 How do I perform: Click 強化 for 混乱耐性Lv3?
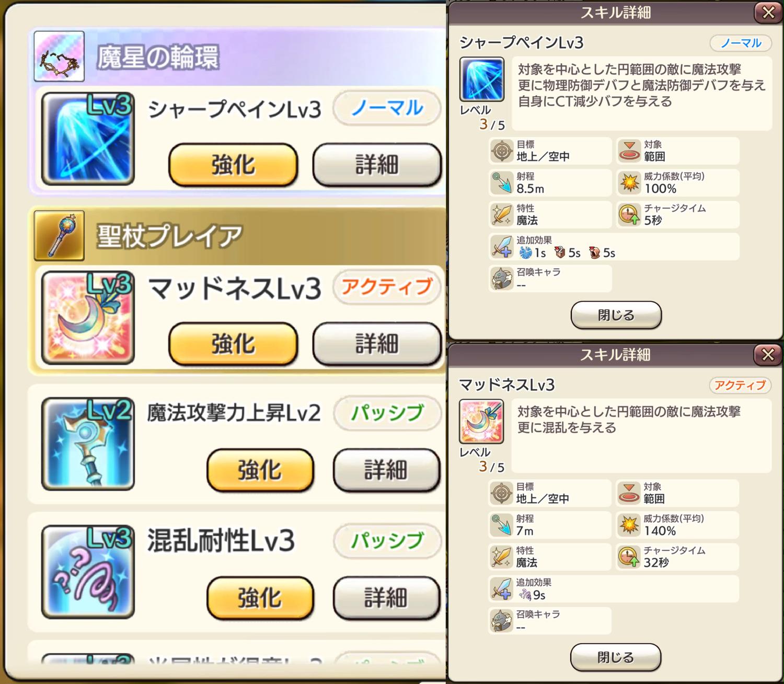pos(260,598)
